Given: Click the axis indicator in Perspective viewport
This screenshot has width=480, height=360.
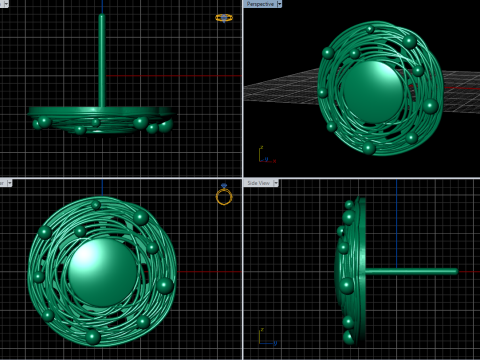Looking at the screenshot, I should pyautogui.click(x=267, y=154).
